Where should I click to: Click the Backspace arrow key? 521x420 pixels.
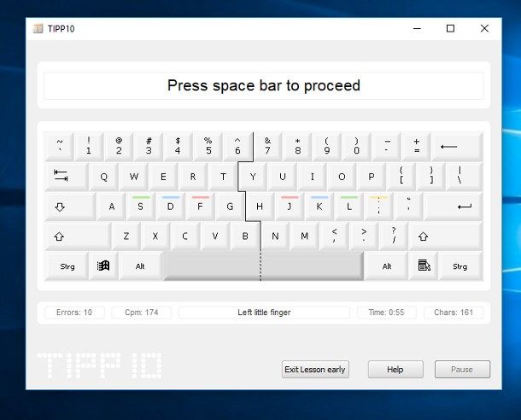click(457, 147)
